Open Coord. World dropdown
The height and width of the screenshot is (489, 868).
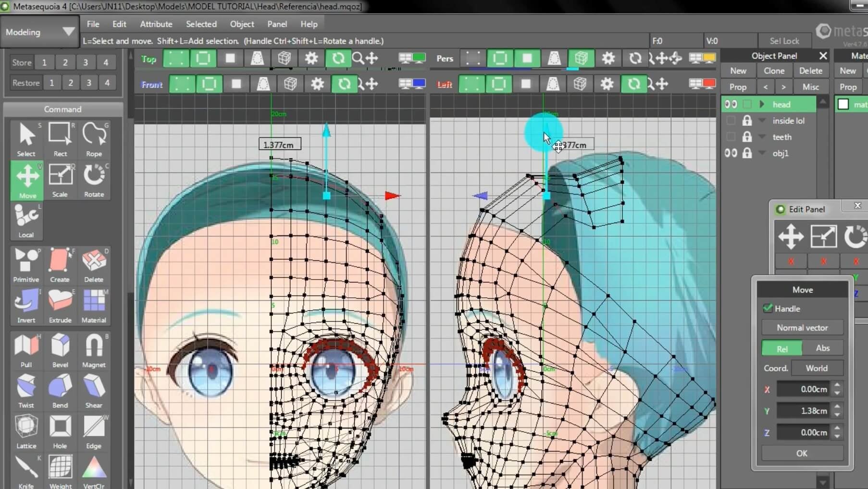click(817, 368)
